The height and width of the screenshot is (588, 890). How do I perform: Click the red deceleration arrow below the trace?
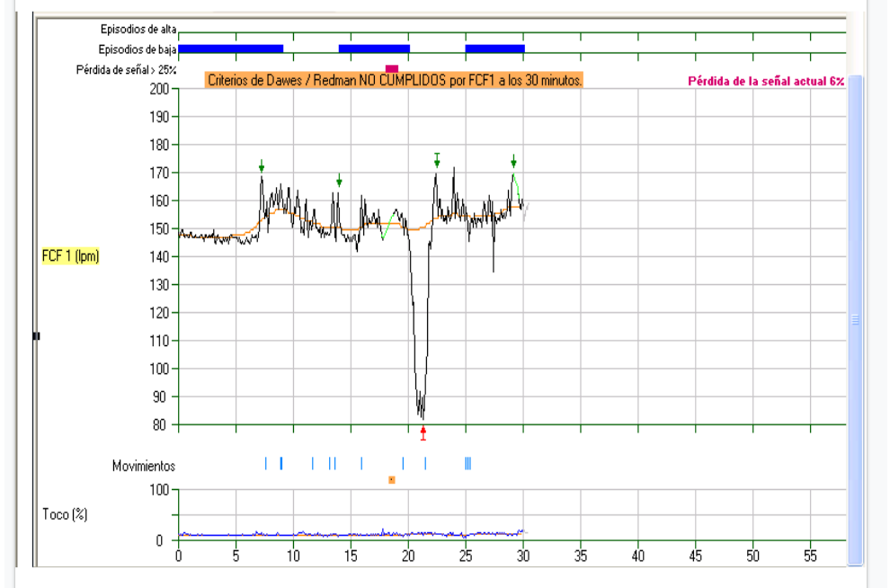pyautogui.click(x=423, y=433)
